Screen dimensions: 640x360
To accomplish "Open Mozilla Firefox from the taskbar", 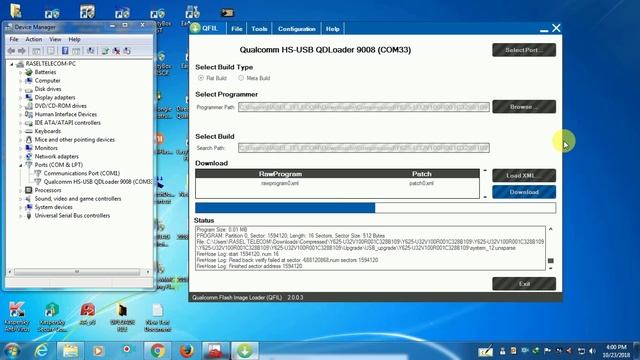I will tap(187, 351).
